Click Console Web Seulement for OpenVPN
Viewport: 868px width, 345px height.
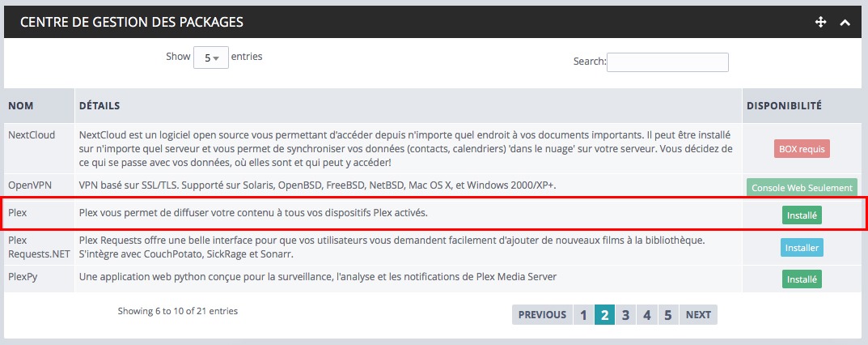802,188
